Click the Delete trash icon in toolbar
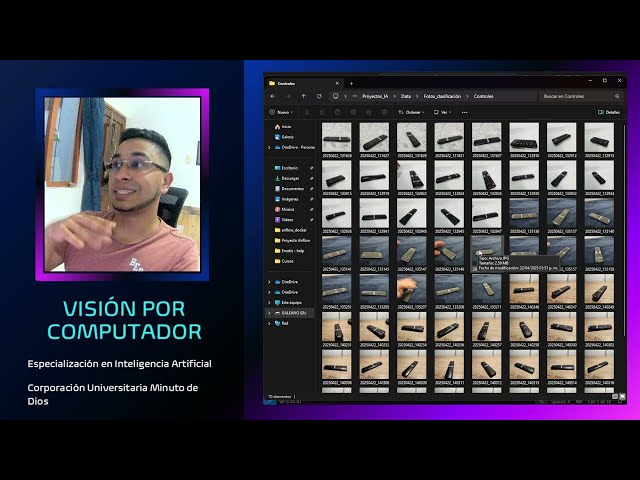Image resolution: width=640 pixels, height=480 pixels. (384, 112)
